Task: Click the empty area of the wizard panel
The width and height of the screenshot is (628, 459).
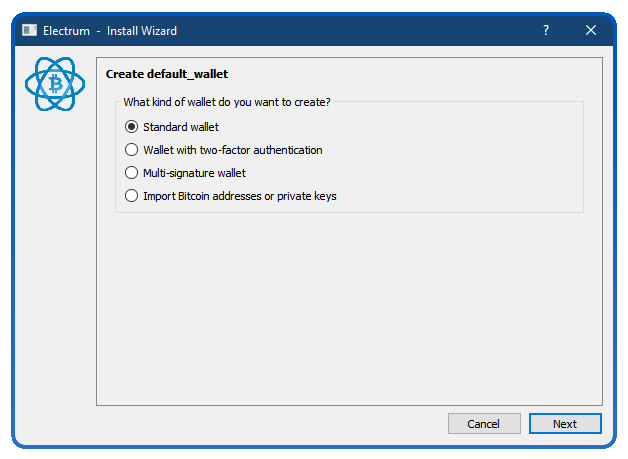Action: [349, 308]
